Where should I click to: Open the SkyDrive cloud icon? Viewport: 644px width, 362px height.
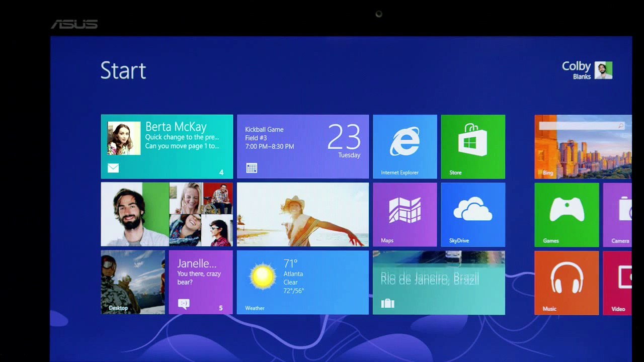point(472,209)
